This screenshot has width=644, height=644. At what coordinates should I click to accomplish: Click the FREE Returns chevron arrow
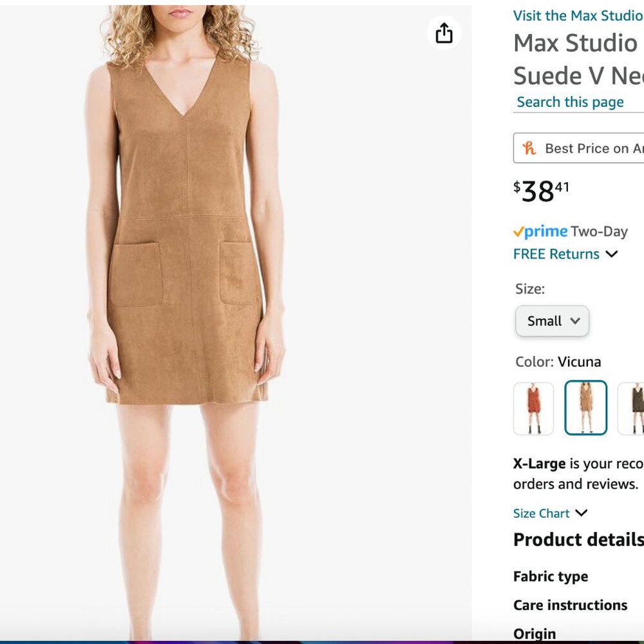click(611, 254)
